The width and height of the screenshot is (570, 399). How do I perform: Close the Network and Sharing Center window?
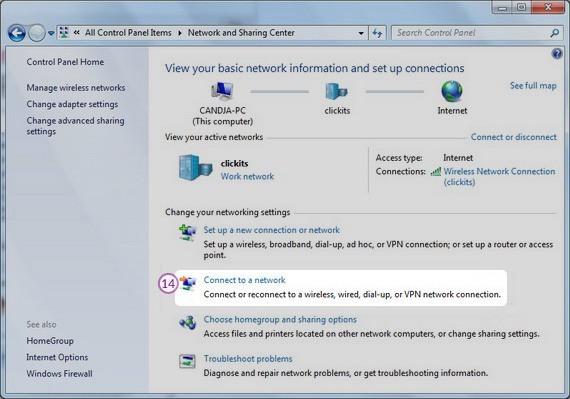tap(548, 7)
